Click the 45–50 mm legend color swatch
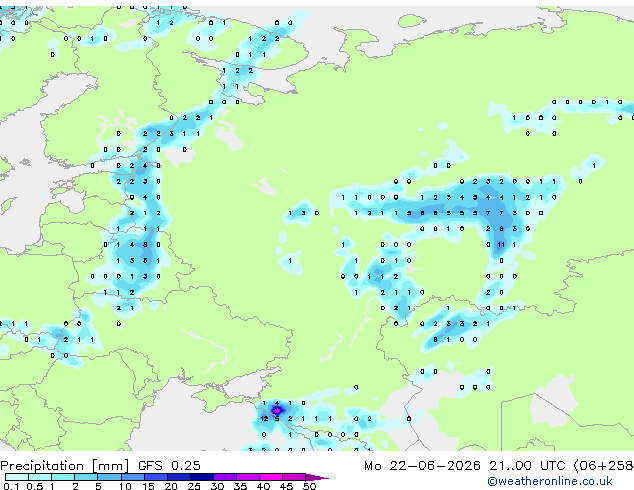The width and height of the screenshot is (634, 490). 294,477
